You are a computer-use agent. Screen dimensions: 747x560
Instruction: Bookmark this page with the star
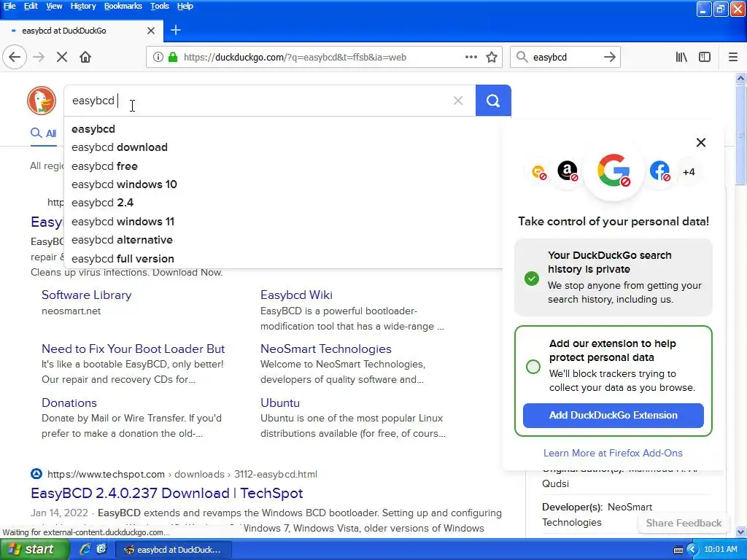click(492, 57)
